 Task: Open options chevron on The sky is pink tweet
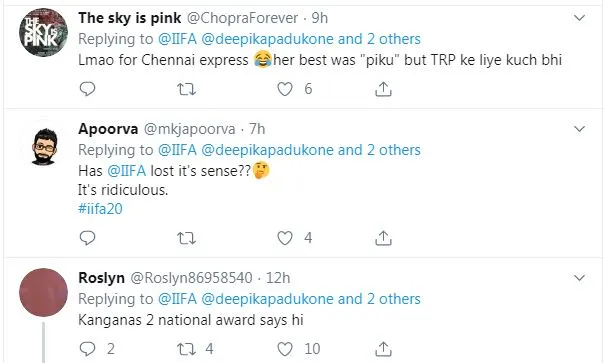coord(579,18)
